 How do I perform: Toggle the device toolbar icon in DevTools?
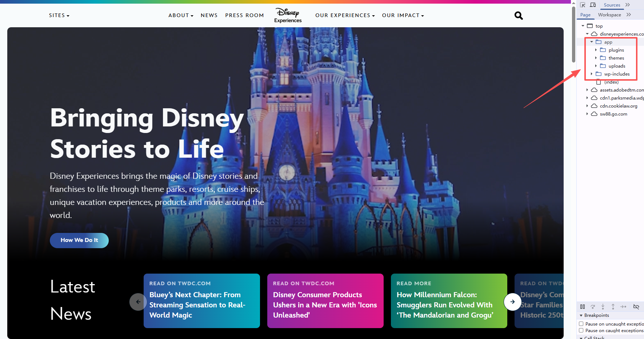coord(593,5)
